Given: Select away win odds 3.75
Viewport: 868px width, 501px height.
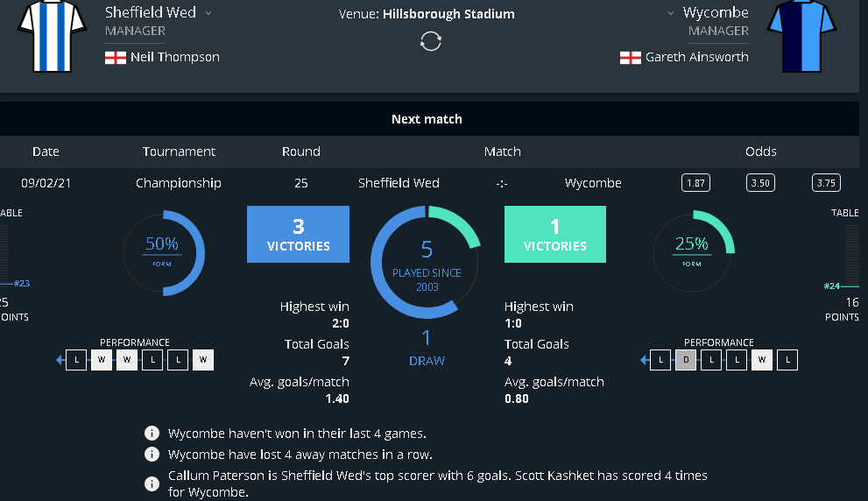Looking at the screenshot, I should (x=825, y=183).
